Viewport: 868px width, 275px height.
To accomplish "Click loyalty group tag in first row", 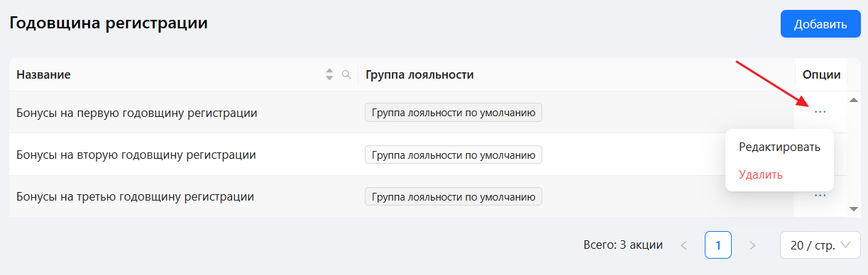I will coord(454,113).
